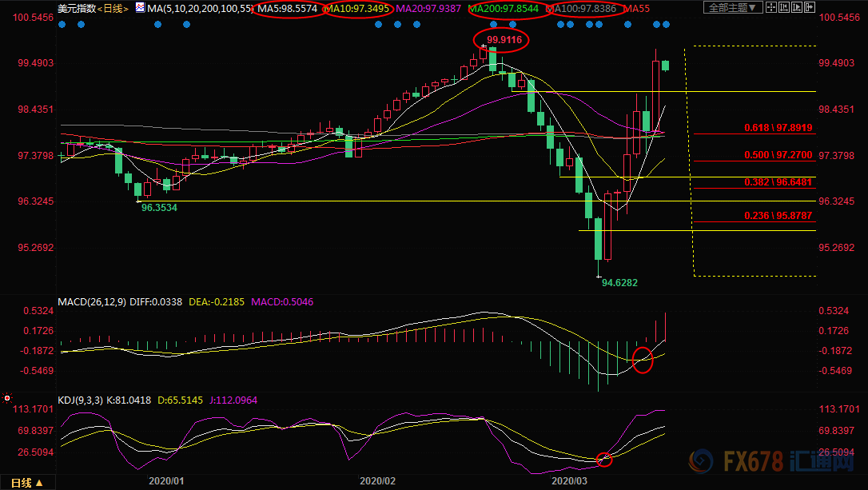Click the 美元指数 chart title
Screen dimensions: 868x490
coord(74,8)
